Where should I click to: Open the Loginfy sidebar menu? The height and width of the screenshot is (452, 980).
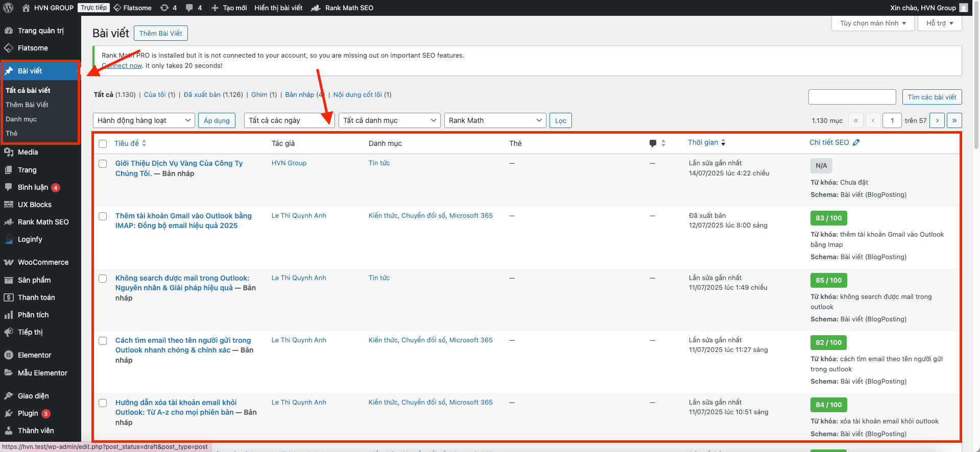(x=40, y=239)
